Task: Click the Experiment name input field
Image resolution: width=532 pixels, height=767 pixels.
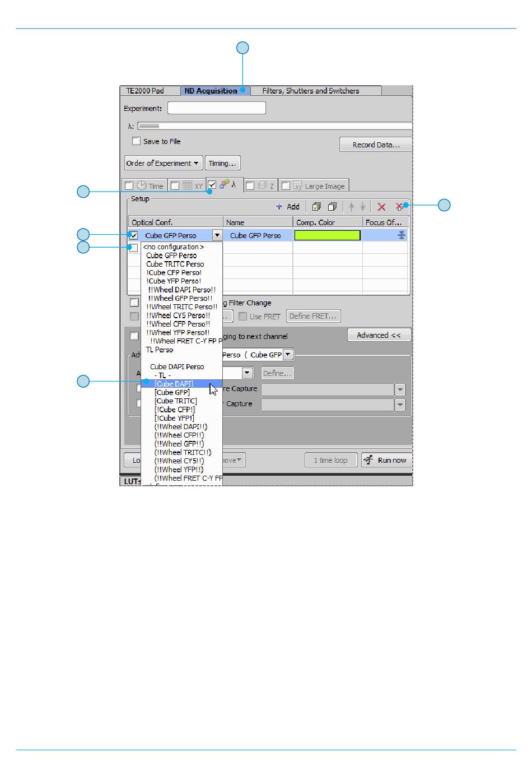Action: [216, 108]
